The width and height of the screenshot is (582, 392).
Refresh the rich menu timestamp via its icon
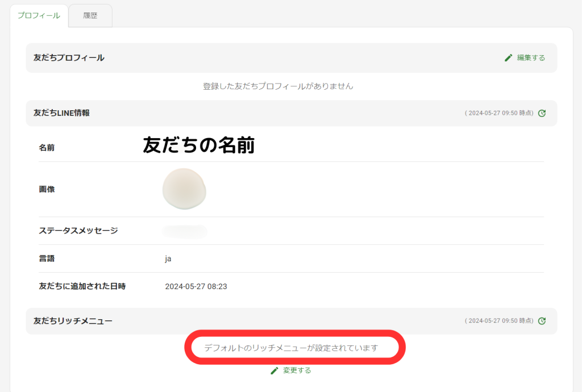(541, 320)
